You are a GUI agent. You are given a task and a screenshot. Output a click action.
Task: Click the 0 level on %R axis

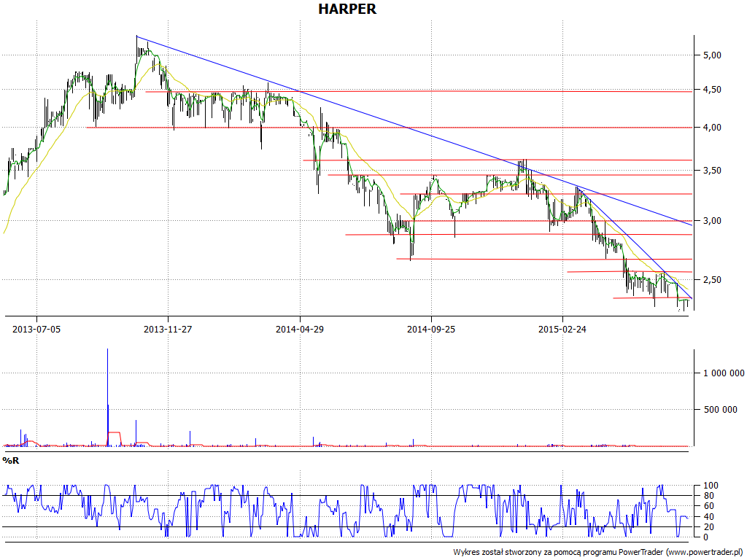point(705,537)
